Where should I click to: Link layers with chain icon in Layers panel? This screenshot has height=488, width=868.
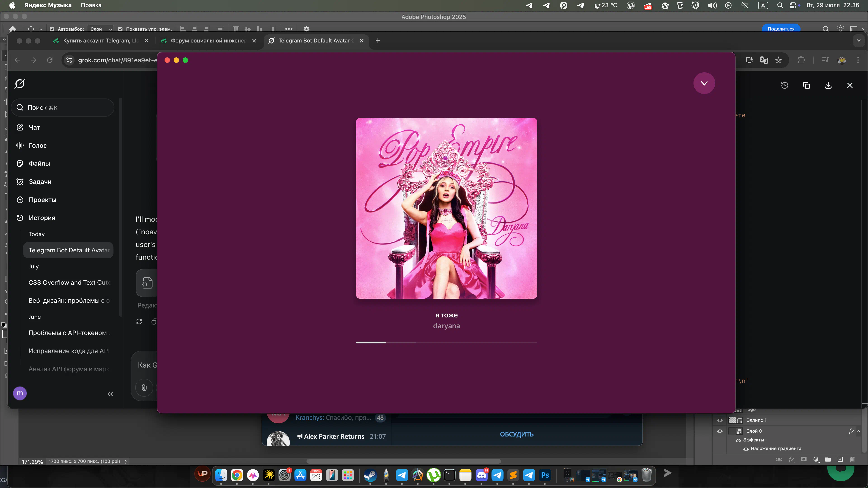tap(779, 459)
